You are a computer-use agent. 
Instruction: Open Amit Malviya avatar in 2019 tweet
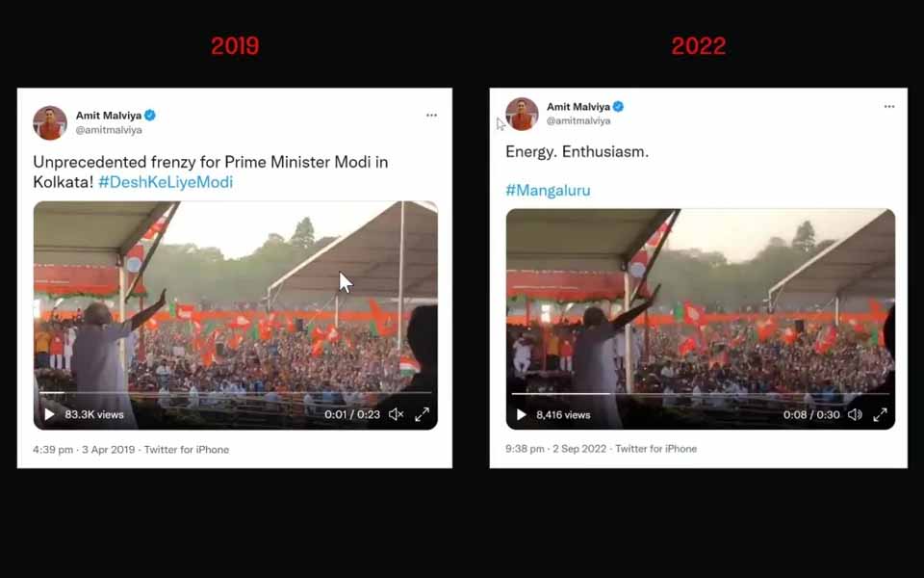49,122
